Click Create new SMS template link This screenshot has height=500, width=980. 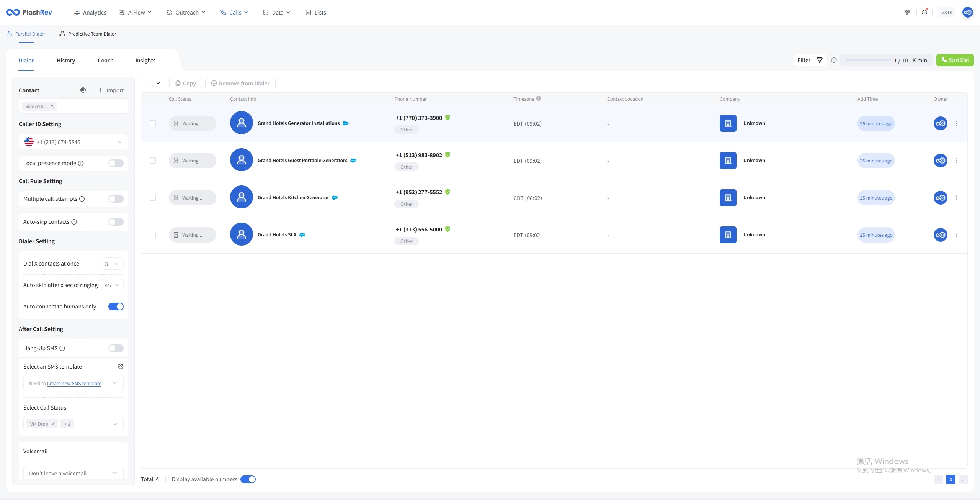click(74, 383)
